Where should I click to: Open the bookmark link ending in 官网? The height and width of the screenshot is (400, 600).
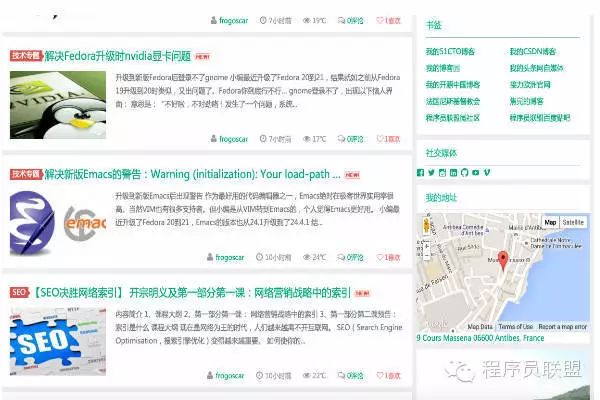(530, 85)
